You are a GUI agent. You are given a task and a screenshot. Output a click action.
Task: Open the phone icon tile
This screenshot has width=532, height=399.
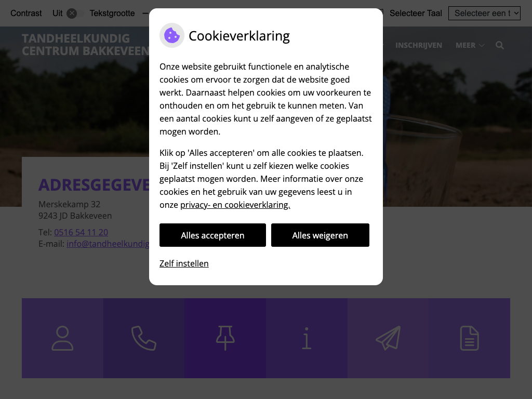coord(144,338)
